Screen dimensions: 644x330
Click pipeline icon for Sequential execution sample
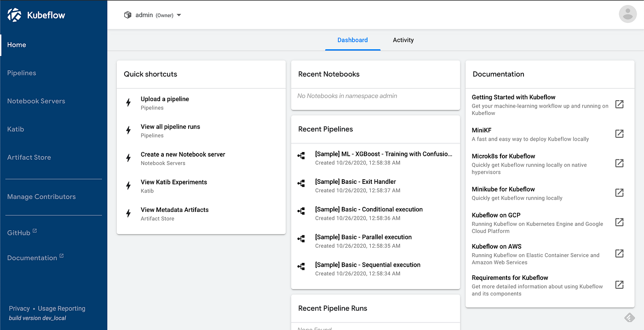[301, 267]
